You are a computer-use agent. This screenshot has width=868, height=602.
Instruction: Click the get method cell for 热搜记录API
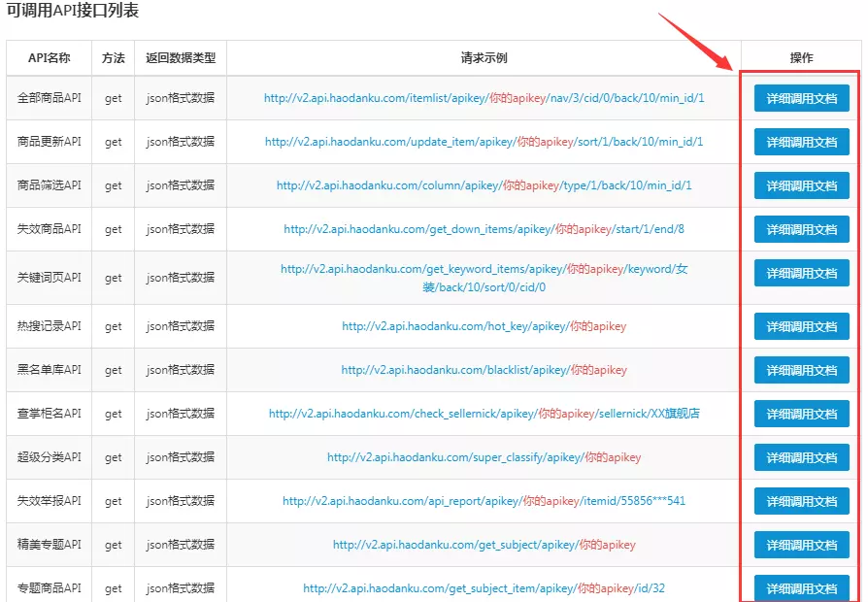(x=113, y=327)
